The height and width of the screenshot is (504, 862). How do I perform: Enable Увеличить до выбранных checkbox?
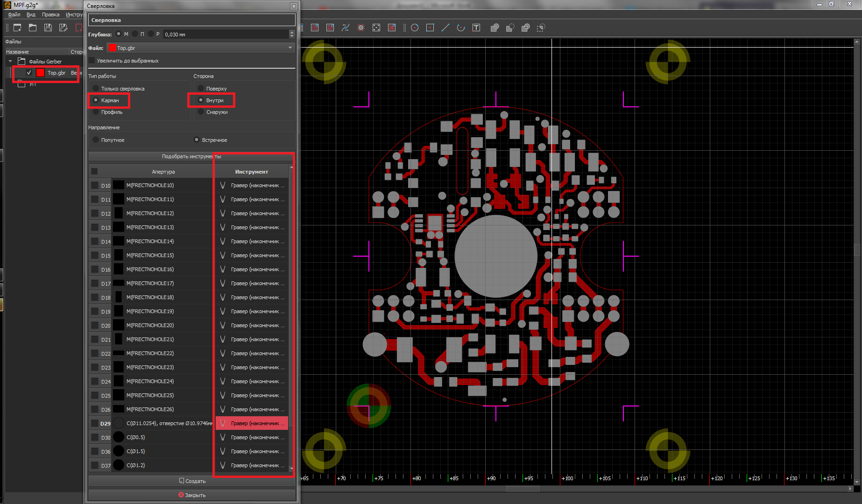92,61
